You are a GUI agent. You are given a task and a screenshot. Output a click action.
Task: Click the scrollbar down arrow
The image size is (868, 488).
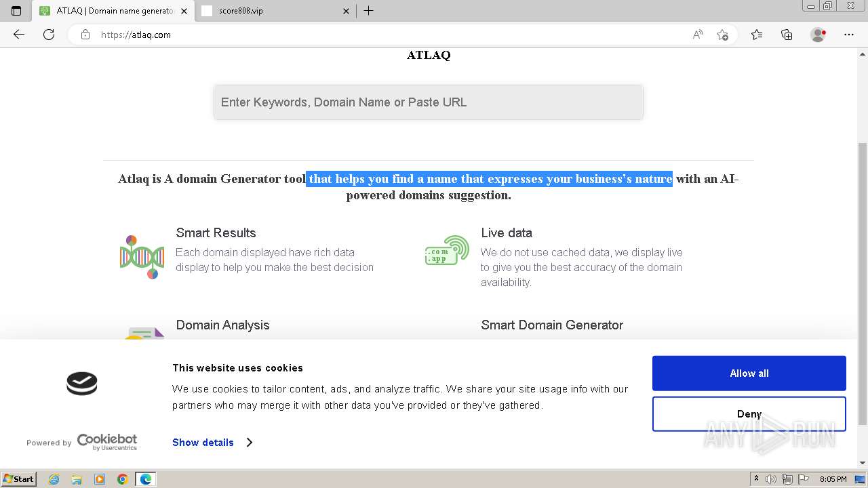pyautogui.click(x=863, y=464)
